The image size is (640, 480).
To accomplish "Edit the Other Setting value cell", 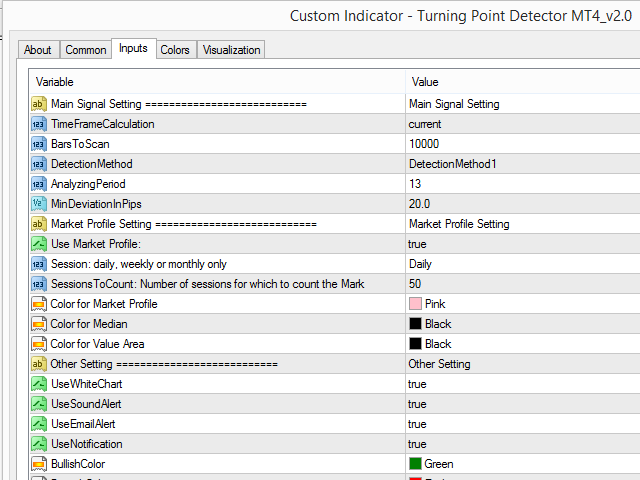I will (523, 364).
